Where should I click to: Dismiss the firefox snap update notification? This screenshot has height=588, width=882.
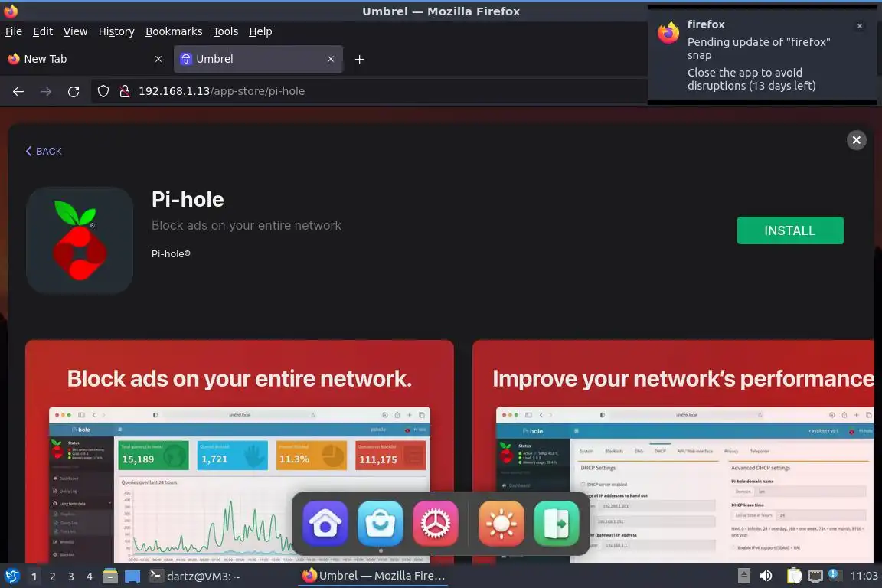[x=860, y=26]
